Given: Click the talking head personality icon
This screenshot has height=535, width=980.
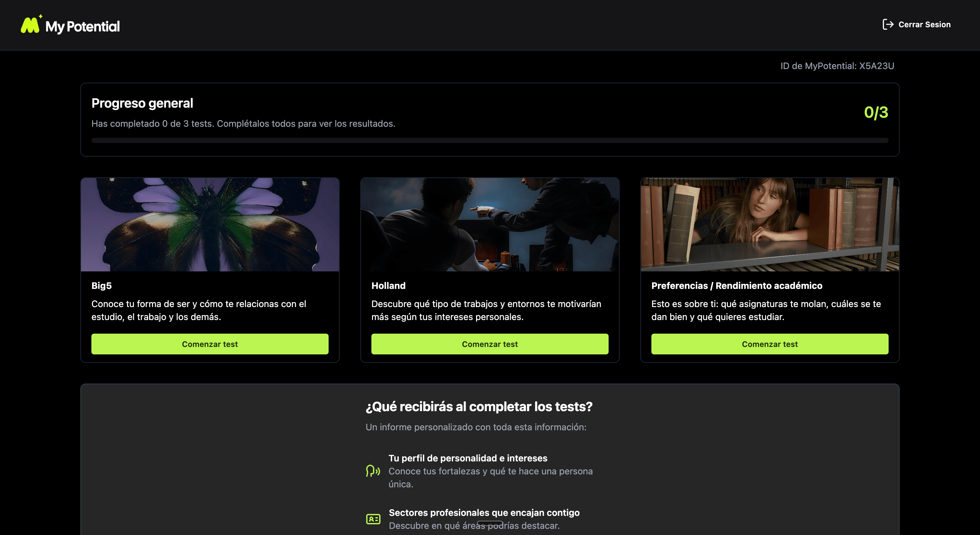Looking at the screenshot, I should pyautogui.click(x=372, y=471).
